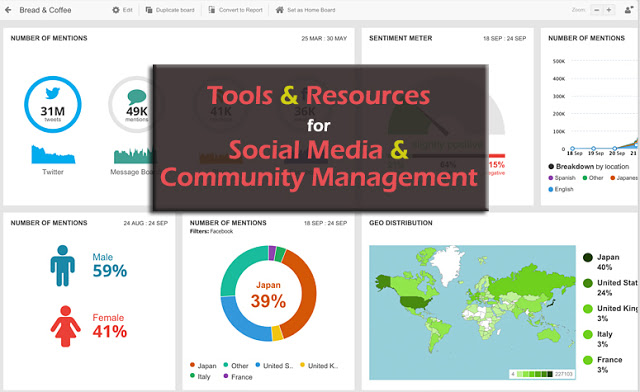Open the Twitter blue trend sparkline

(53, 154)
